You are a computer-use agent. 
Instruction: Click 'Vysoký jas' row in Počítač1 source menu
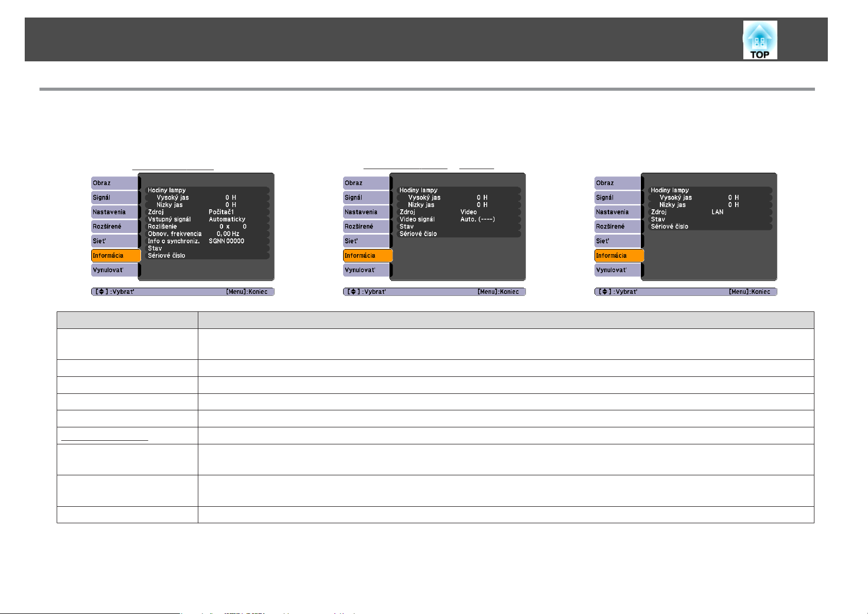[207, 197]
